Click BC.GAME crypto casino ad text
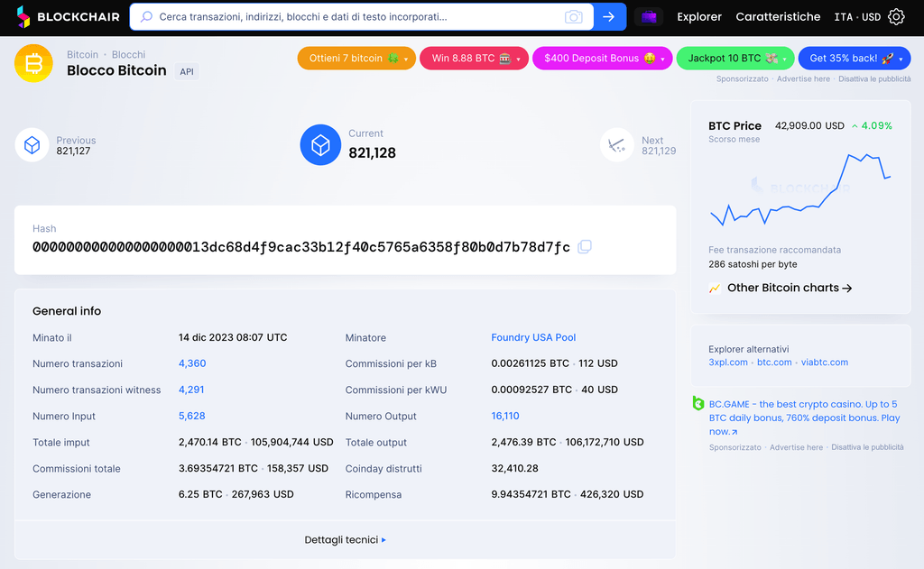The width and height of the screenshot is (924, 569). (x=804, y=418)
